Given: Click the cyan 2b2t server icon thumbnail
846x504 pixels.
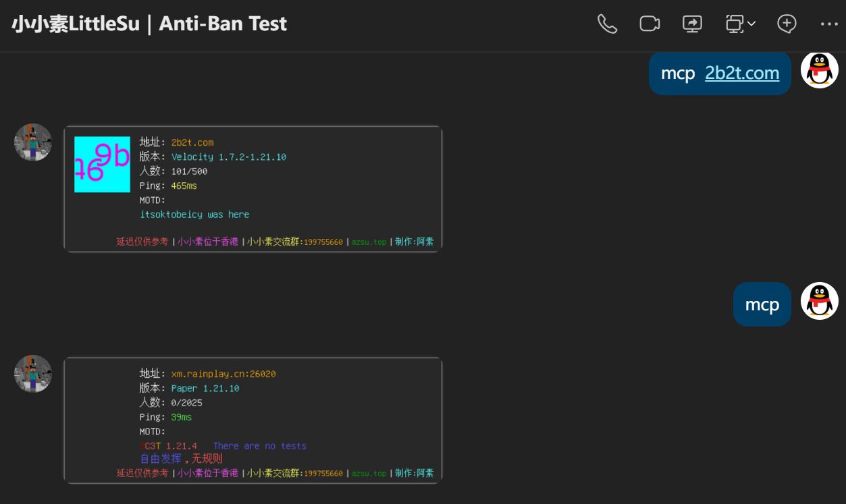Looking at the screenshot, I should click(x=102, y=164).
